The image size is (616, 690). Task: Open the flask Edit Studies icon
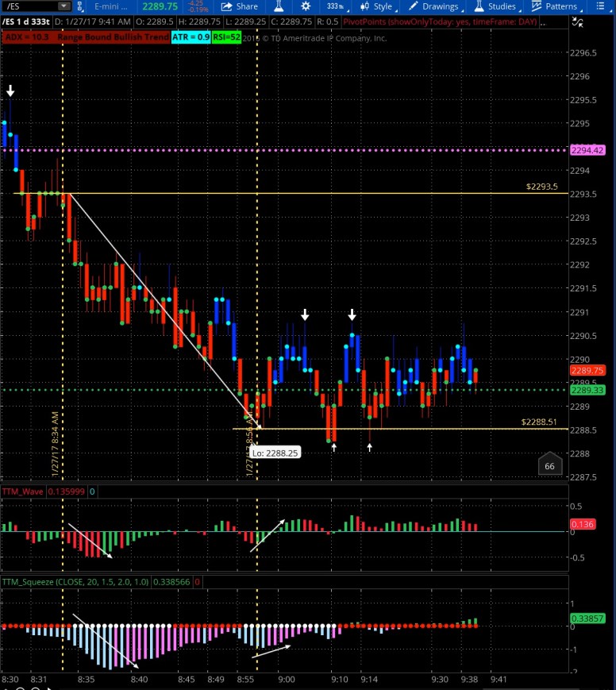click(x=278, y=6)
